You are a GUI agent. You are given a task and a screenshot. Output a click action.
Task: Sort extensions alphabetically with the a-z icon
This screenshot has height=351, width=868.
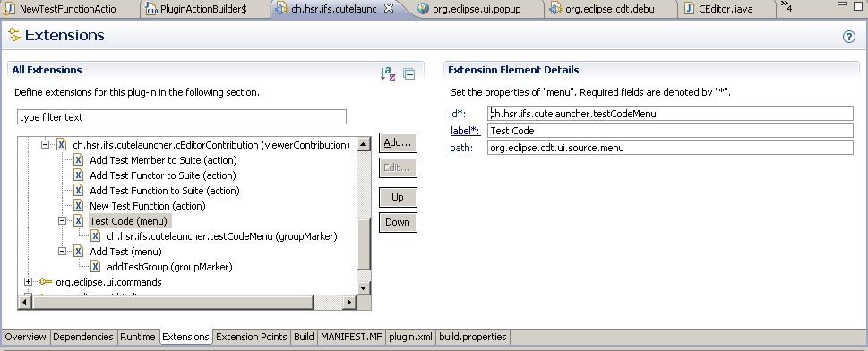pos(388,73)
